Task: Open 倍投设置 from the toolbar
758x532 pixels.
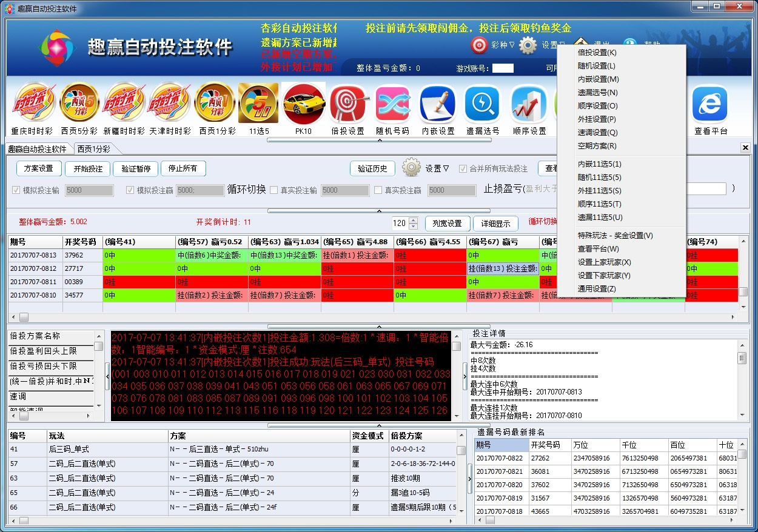Action: (347, 103)
